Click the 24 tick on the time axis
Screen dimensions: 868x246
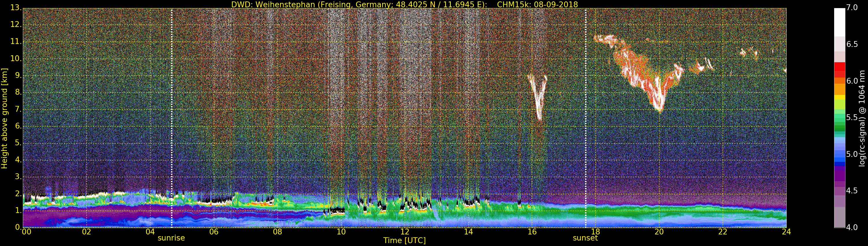pyautogui.click(x=786, y=232)
